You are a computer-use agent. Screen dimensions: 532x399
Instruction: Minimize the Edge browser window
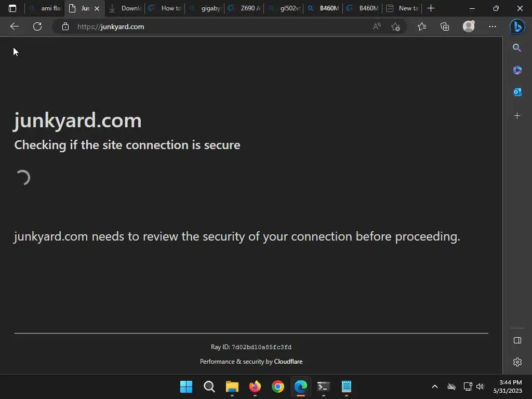pos(472,8)
